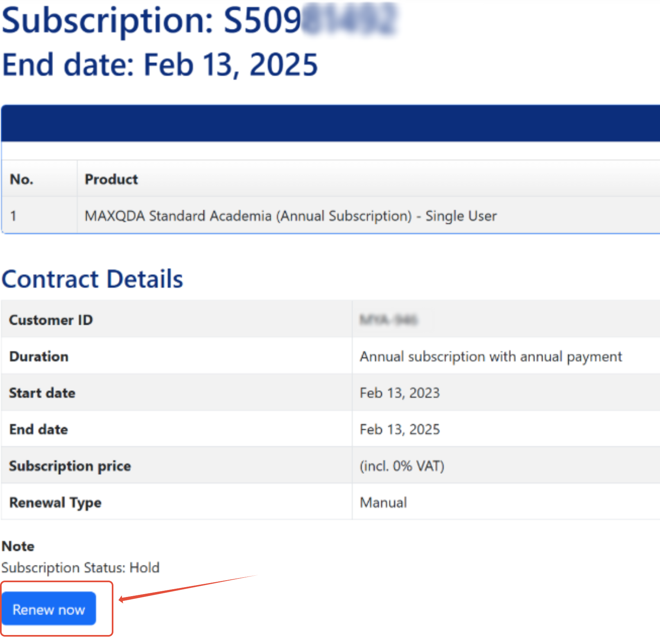Select 'Subscription Status: Hold' text

tap(80, 568)
